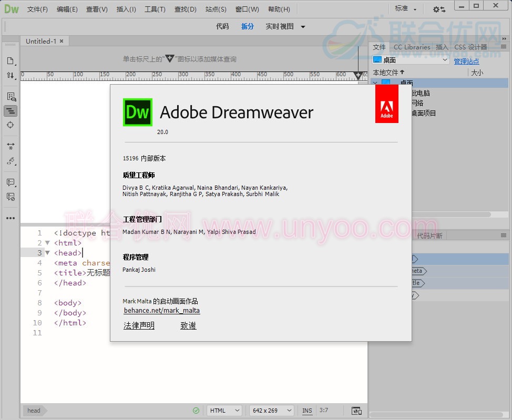Open the sync settings gear icon
The image size is (512, 420).
coord(439,9)
